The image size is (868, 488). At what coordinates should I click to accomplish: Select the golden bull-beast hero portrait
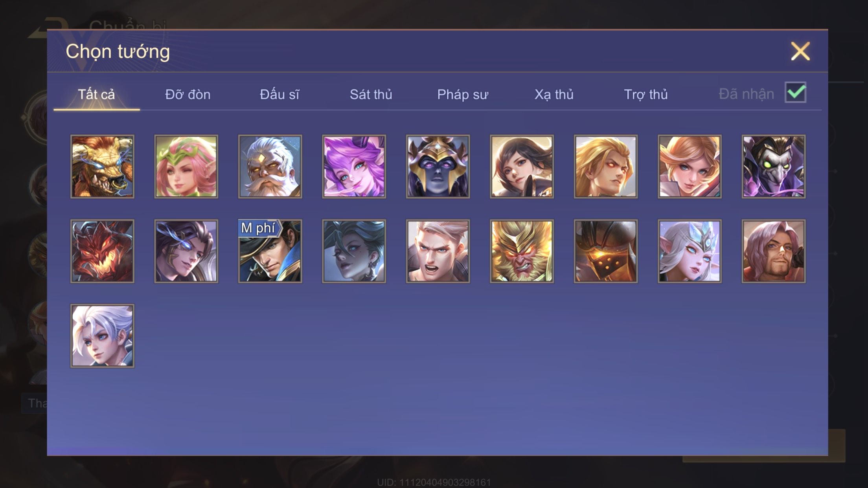pyautogui.click(x=102, y=167)
